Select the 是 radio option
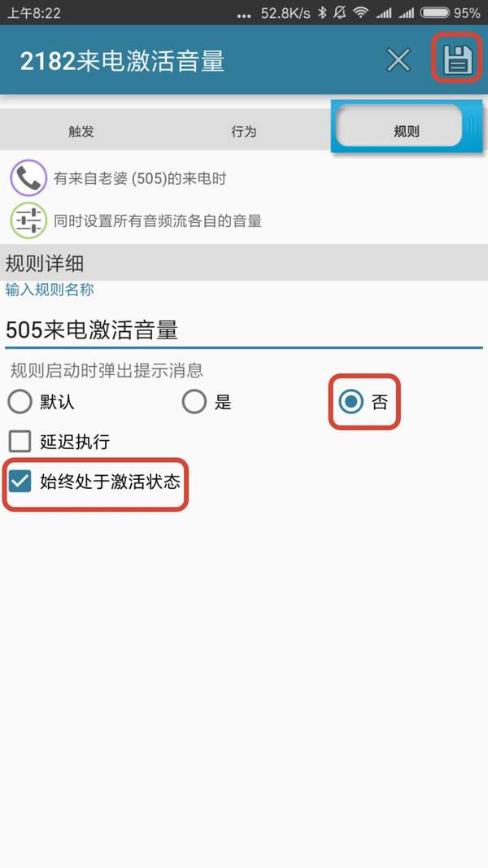The image size is (488, 868). pos(194,402)
